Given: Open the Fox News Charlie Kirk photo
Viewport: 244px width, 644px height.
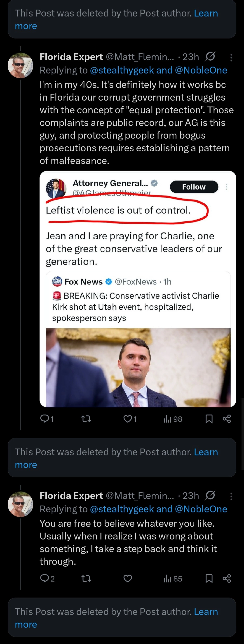Looking at the screenshot, I should click(x=138, y=368).
